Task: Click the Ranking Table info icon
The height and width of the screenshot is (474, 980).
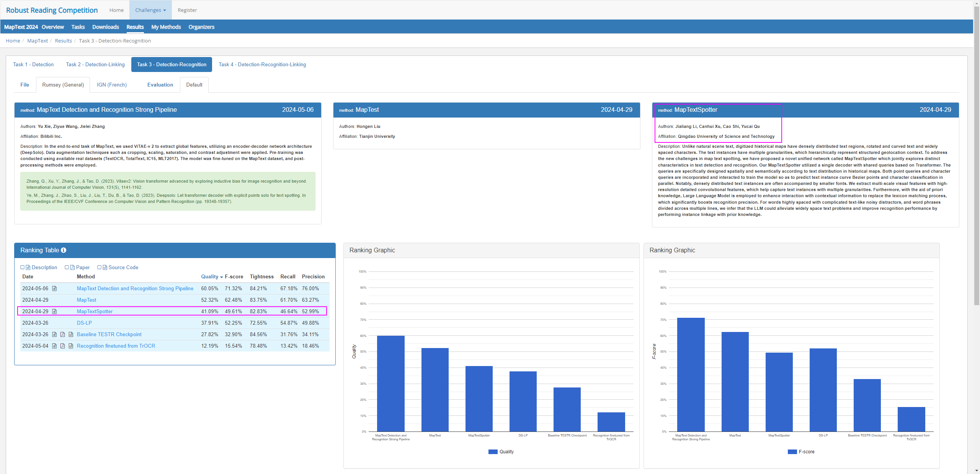Action: (x=64, y=250)
